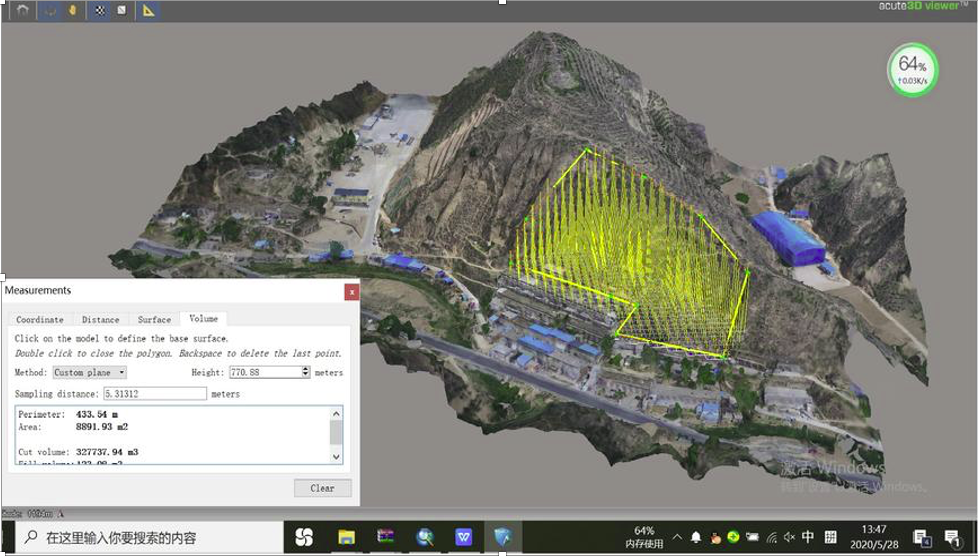978x556 pixels.
Task: Select the Volume tab
Action: (x=203, y=318)
